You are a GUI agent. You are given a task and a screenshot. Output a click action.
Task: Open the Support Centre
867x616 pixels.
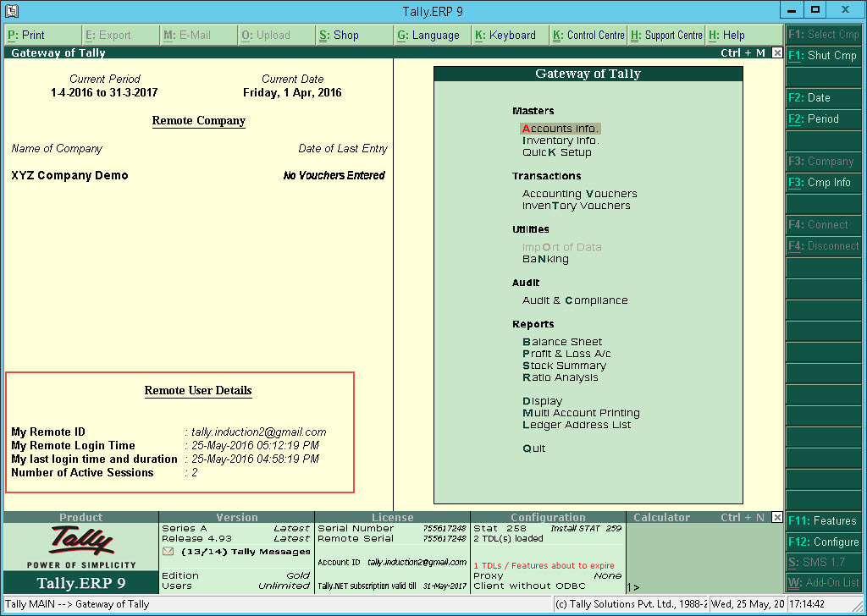coord(665,35)
